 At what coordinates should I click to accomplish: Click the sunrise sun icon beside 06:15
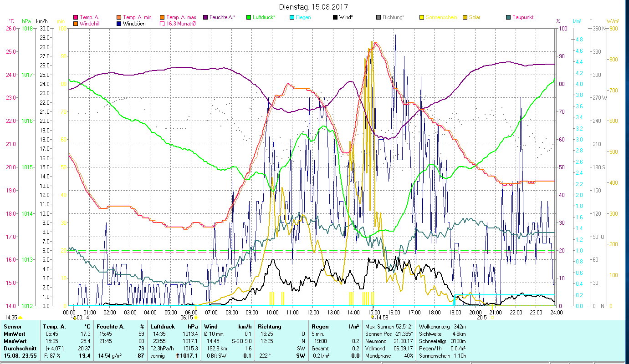(196, 318)
